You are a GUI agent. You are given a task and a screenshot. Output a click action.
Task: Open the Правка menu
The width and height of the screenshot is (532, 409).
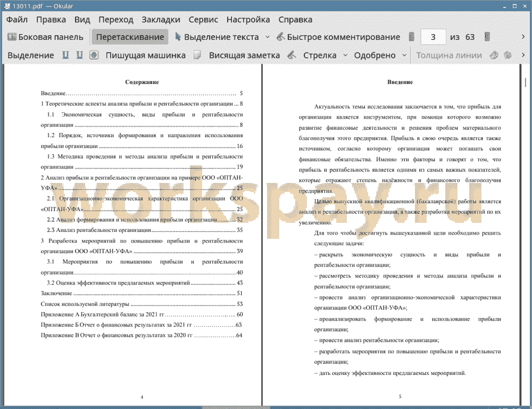pos(51,20)
